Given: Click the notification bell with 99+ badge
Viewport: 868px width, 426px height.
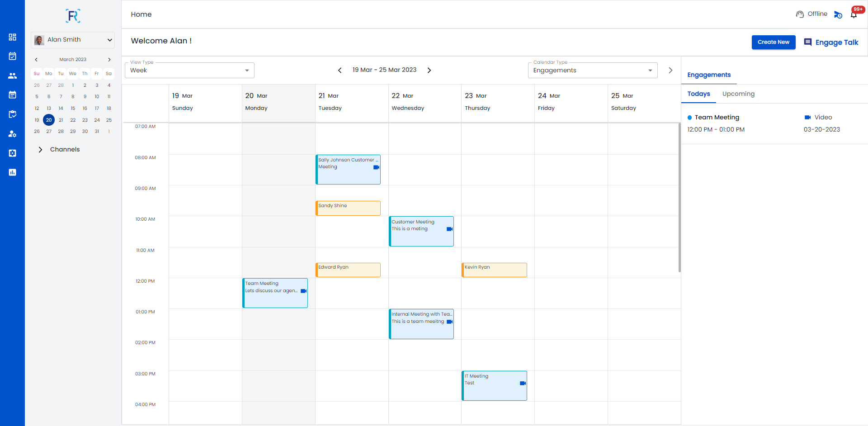Looking at the screenshot, I should pyautogui.click(x=854, y=14).
